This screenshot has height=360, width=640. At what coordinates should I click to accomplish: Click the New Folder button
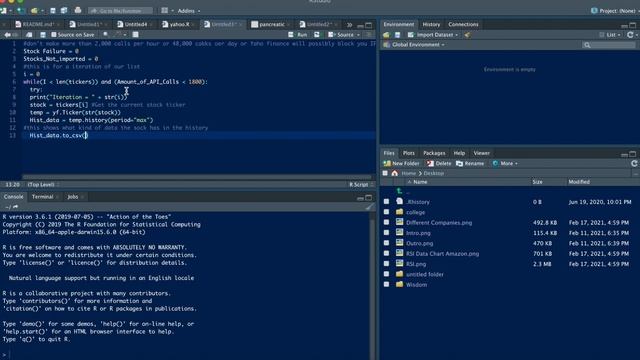coord(401,163)
